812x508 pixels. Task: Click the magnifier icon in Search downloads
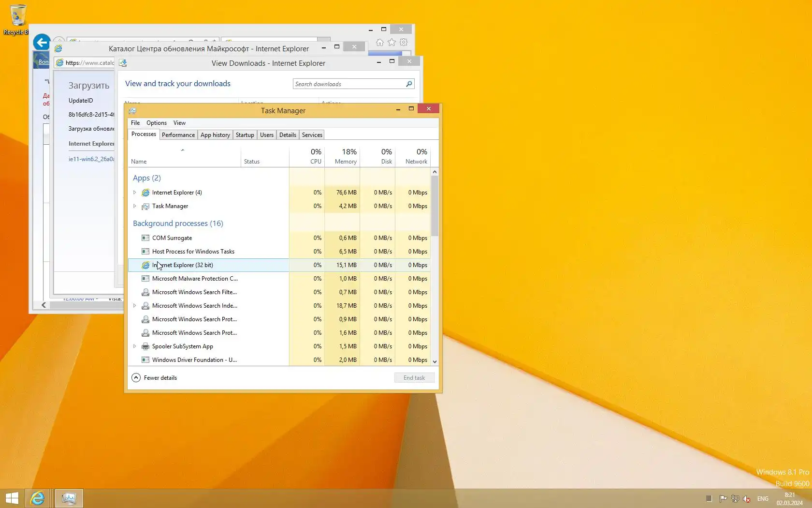409,84
